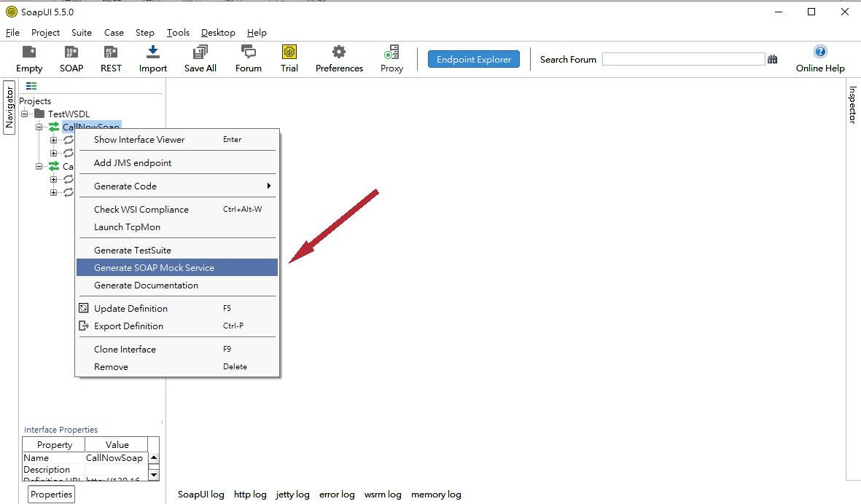Open the wsrm log tab
Viewport: 861px width, 504px height.
pyautogui.click(x=383, y=494)
